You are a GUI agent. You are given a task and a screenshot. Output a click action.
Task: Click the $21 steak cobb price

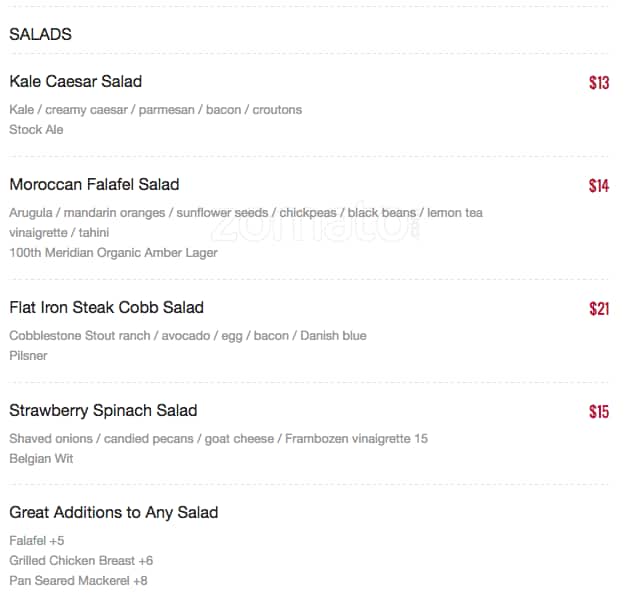click(598, 309)
